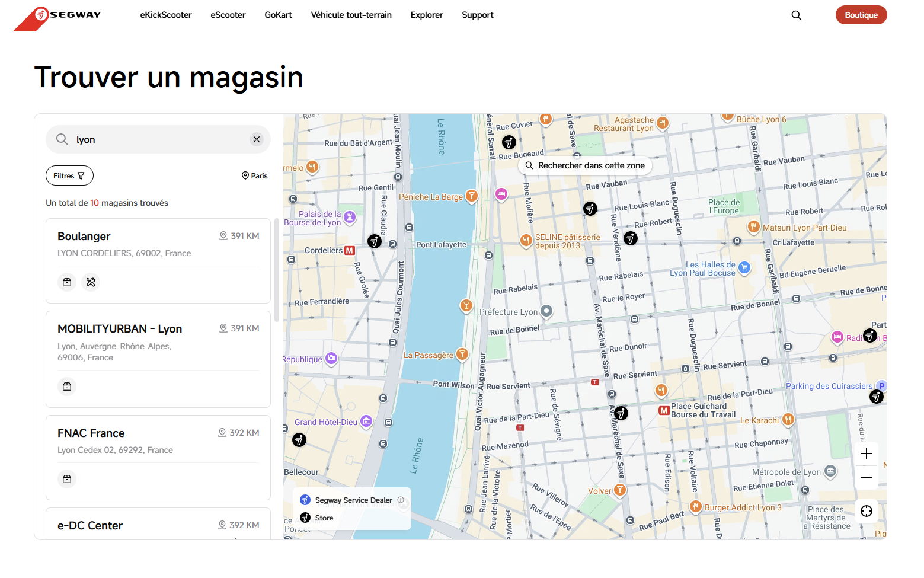Click Cordeliers metro M marker
The height and width of the screenshot is (578, 924).
350,250
